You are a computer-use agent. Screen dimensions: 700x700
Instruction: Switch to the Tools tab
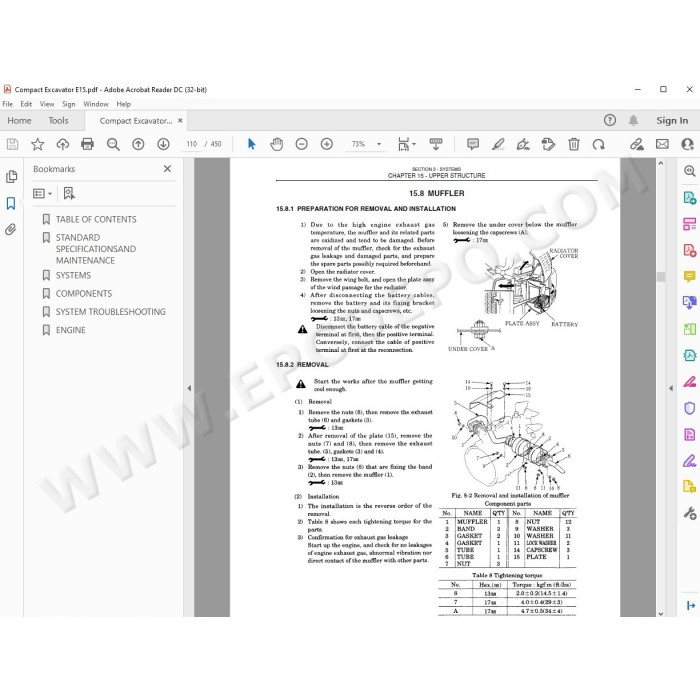click(58, 121)
